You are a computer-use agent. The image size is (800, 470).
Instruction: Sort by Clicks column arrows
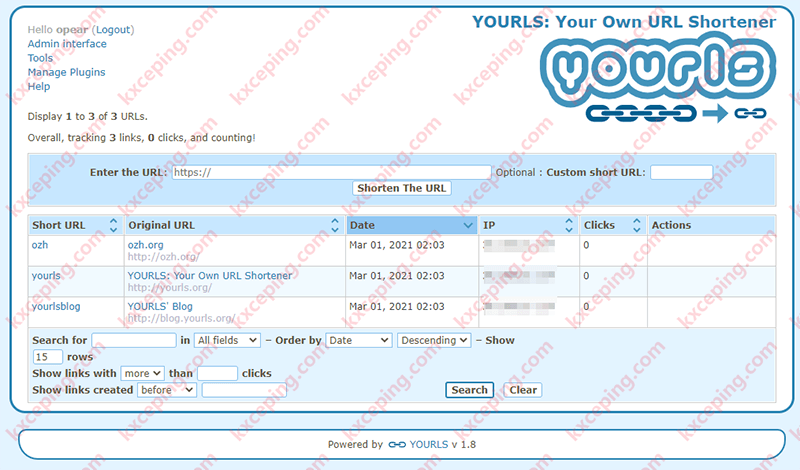tap(636, 225)
